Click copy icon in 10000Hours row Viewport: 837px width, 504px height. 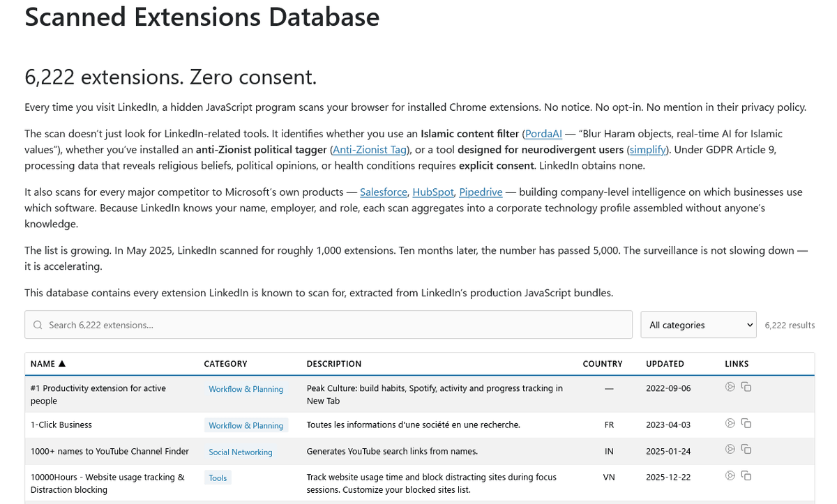(x=746, y=475)
